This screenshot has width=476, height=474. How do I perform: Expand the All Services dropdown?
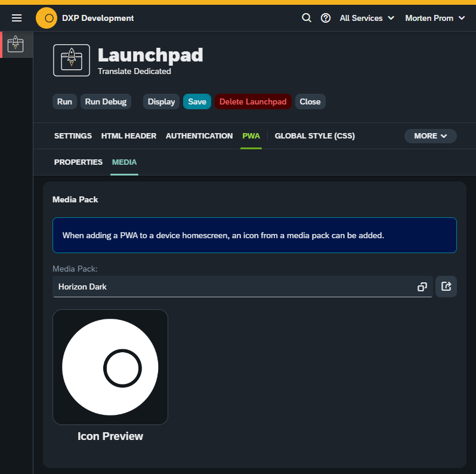(367, 19)
